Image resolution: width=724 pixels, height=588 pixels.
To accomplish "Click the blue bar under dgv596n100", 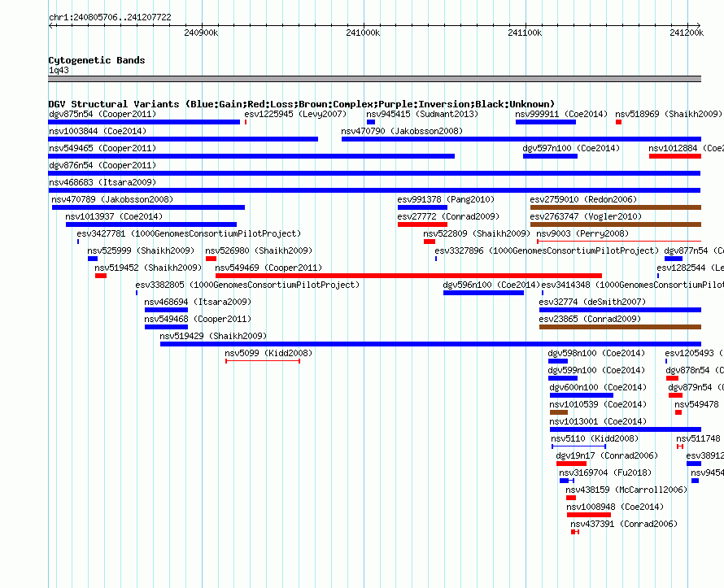I will point(483,293).
